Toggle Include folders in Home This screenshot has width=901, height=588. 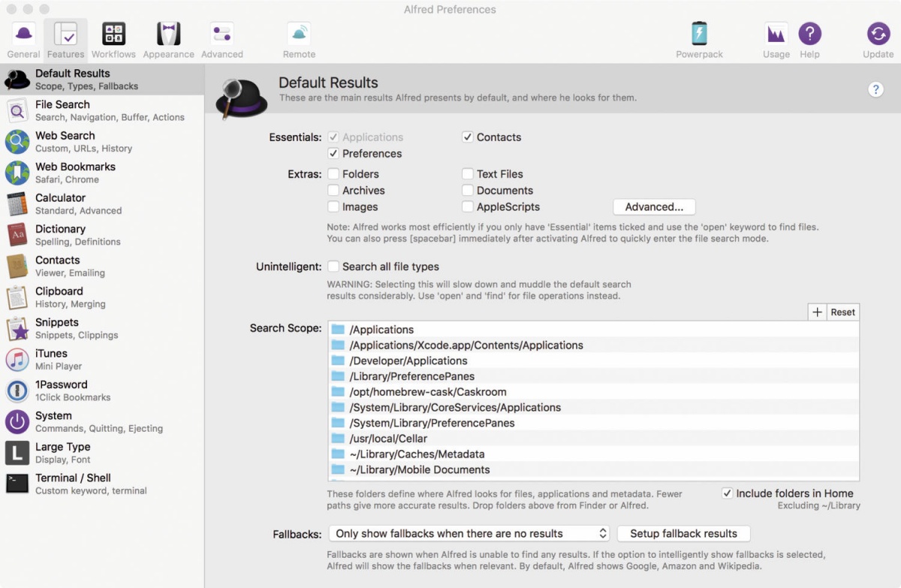(727, 493)
